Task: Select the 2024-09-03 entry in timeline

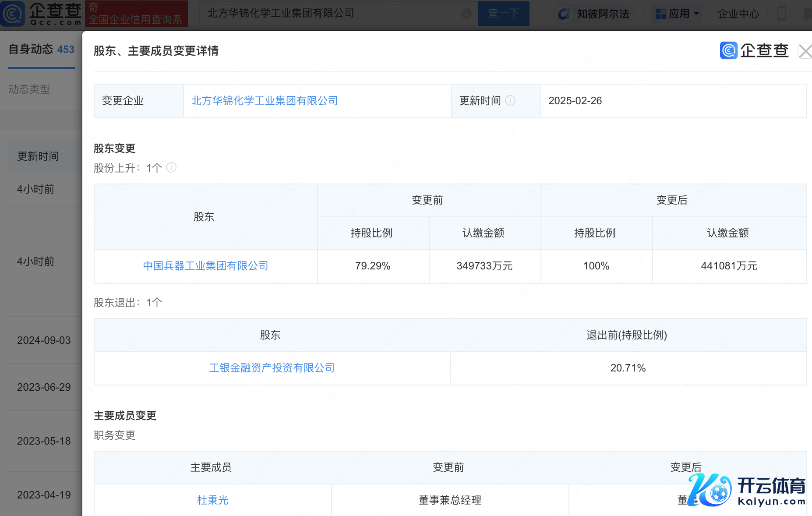Action: click(44, 340)
